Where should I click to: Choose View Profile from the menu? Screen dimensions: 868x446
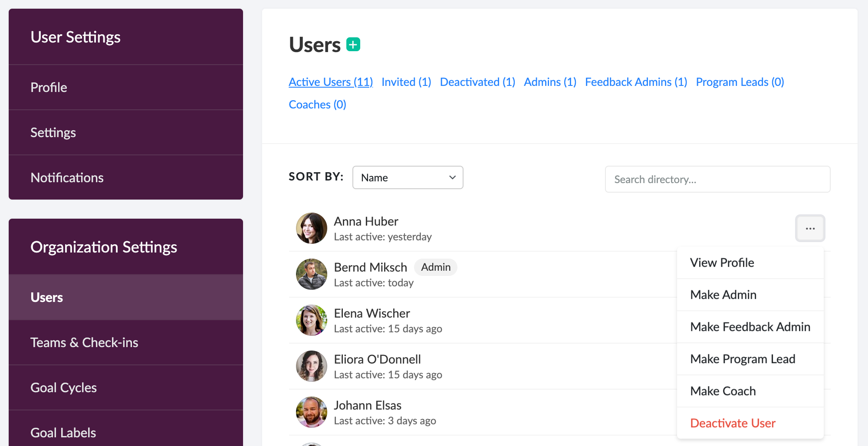pyautogui.click(x=750, y=262)
